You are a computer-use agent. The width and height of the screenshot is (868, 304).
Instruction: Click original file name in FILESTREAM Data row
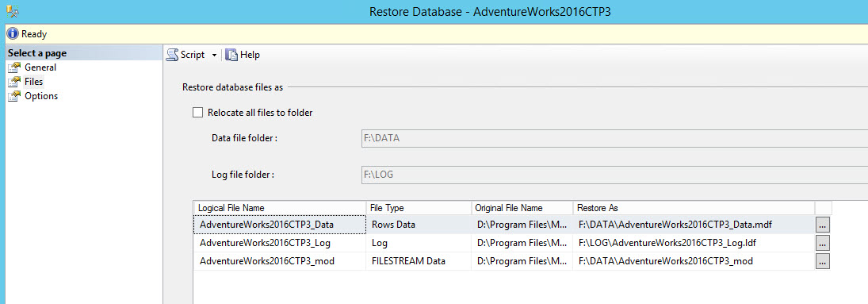pos(522,260)
